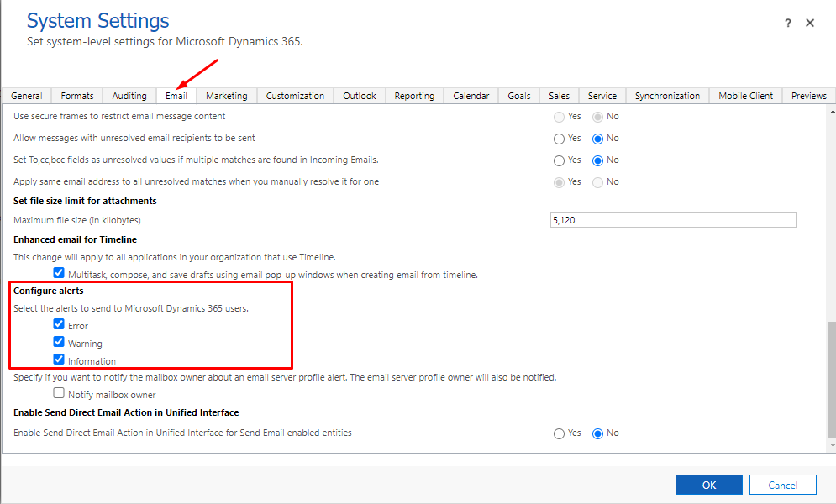Select Yes for allowing unresolved email recipients

[559, 138]
